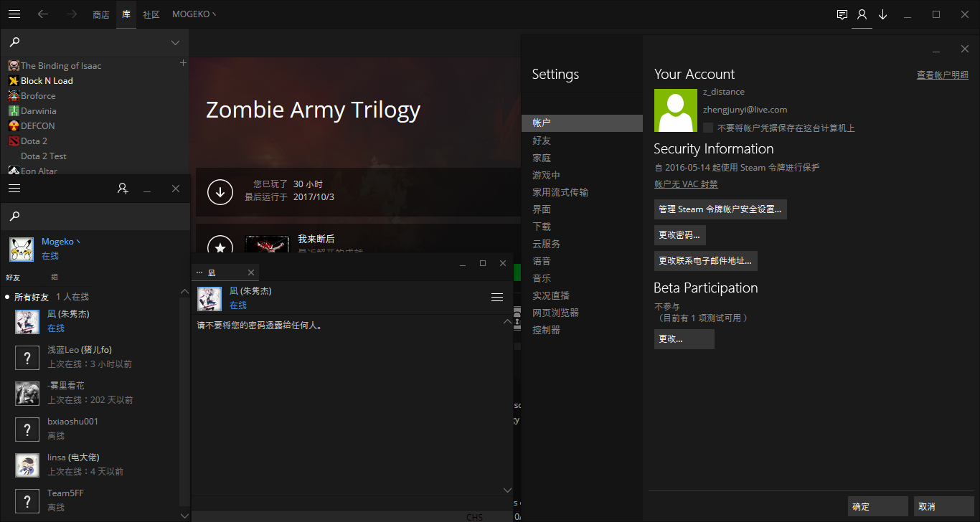Select 帐户 in Settings sidebar
The height and width of the screenshot is (522, 980).
coord(582,123)
